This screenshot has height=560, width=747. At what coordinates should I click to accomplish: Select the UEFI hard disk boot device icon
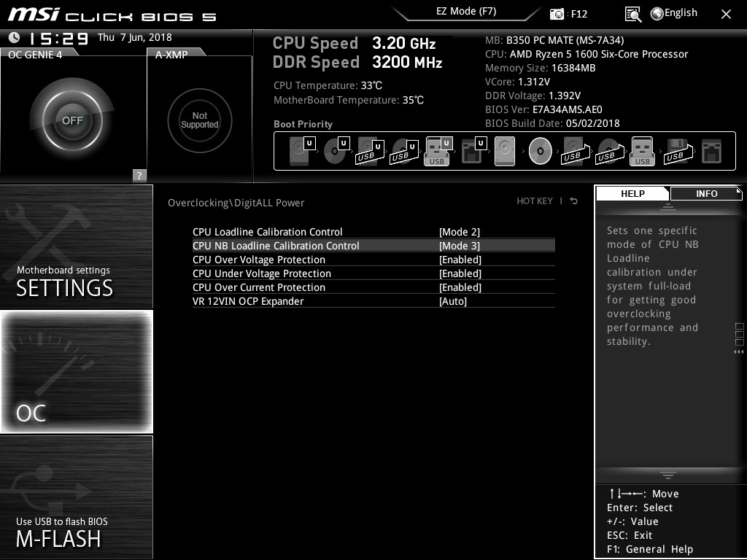pos(302,151)
